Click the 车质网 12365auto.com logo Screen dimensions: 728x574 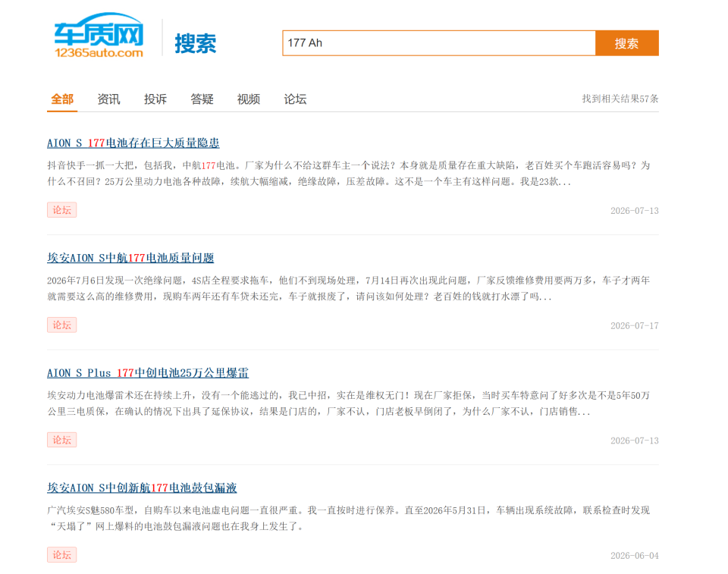point(99,36)
